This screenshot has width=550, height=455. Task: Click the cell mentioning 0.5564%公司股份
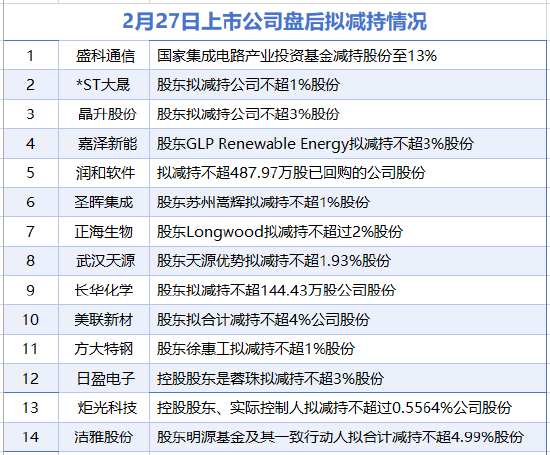point(348,408)
